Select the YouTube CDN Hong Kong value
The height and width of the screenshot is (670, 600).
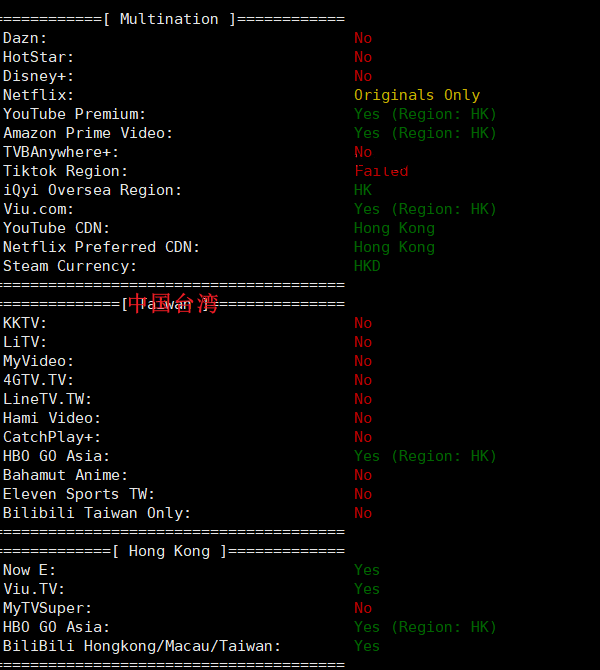click(x=394, y=228)
